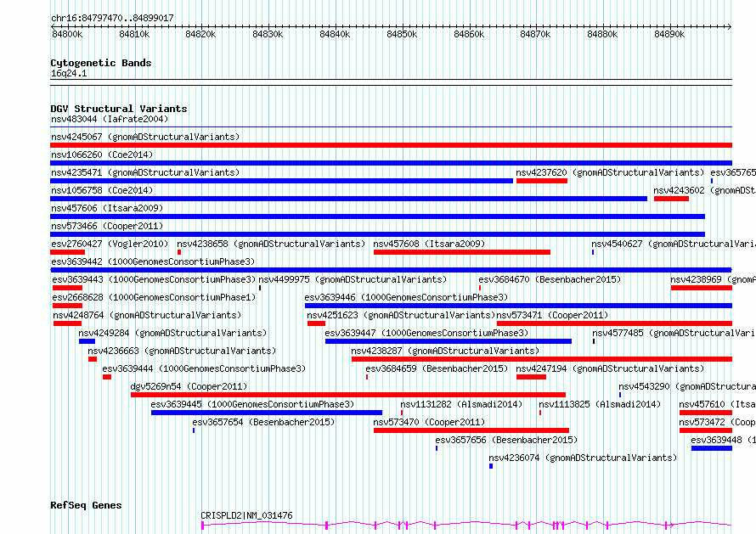Viewport: 756px width, 534px height.
Task: Click the esv2760427 (Vogler2010) red bar
Action: tap(67, 252)
